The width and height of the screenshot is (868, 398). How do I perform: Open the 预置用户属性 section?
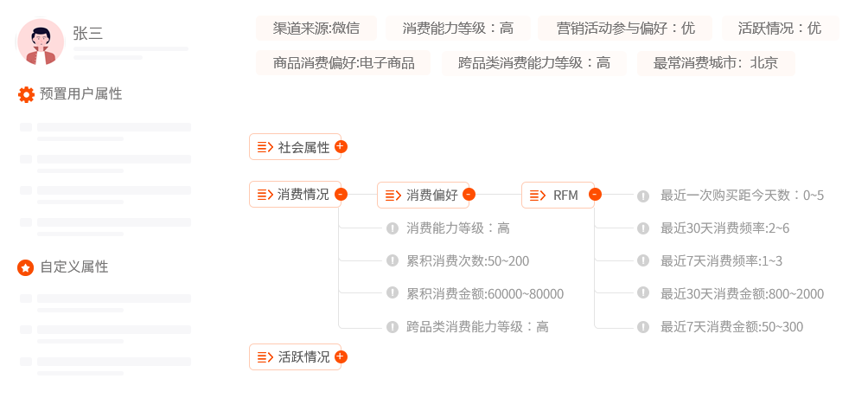(x=80, y=94)
